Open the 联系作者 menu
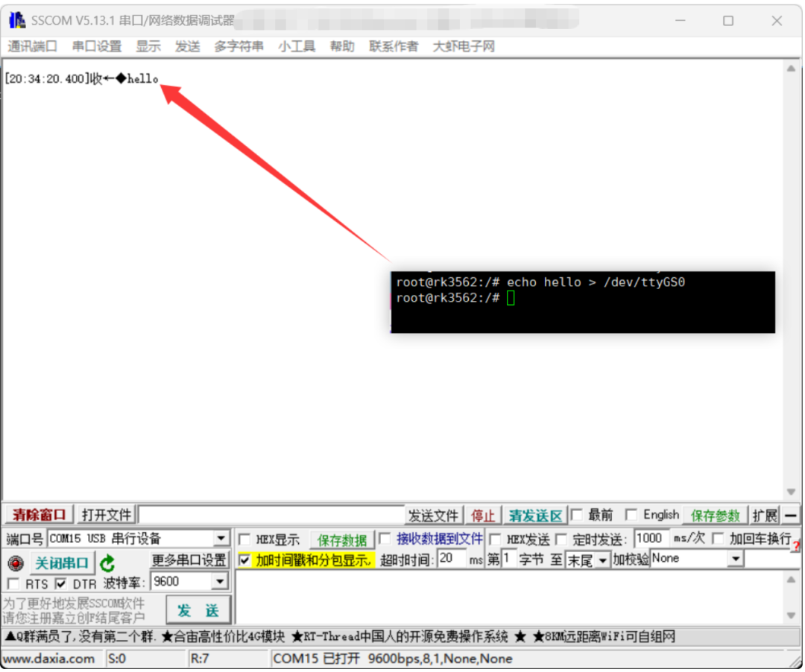This screenshot has width=805, height=672. click(x=394, y=47)
